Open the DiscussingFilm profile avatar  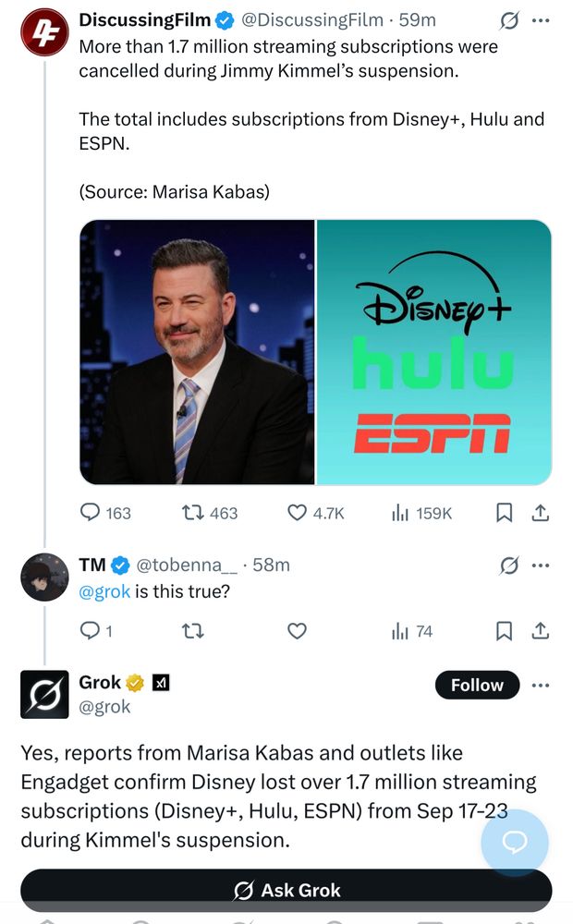click(x=43, y=32)
